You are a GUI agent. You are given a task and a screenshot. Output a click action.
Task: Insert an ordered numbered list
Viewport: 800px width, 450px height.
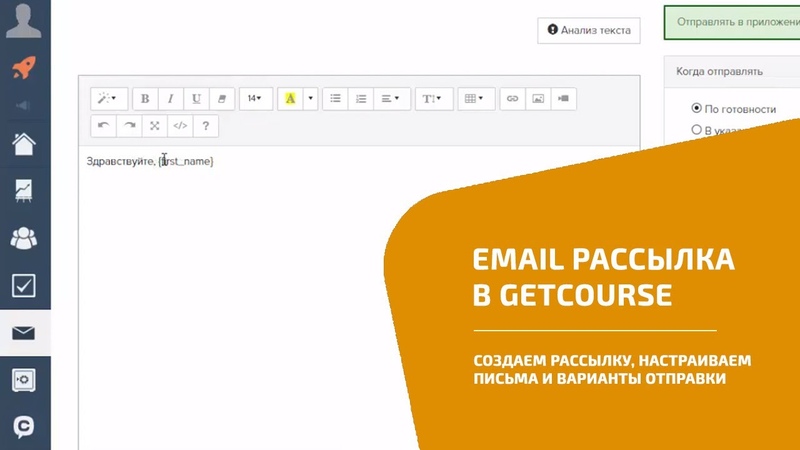click(x=361, y=98)
